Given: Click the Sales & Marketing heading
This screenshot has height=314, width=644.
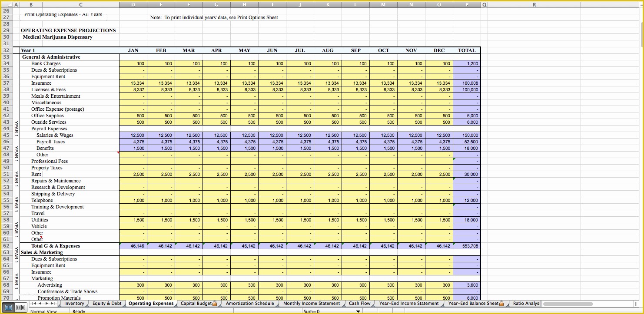Looking at the screenshot, I should point(42,252).
